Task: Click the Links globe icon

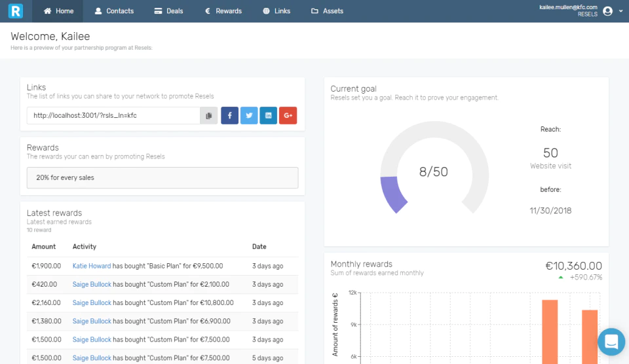Action: tap(267, 11)
